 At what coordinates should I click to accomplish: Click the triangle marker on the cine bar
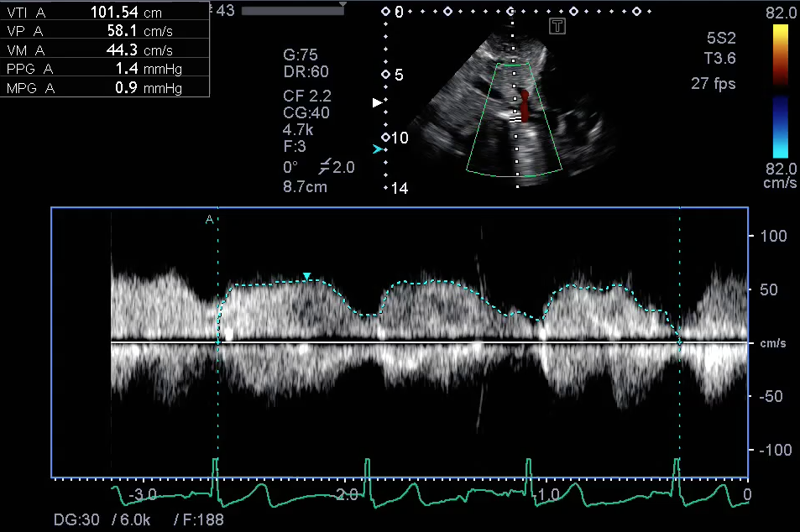[342, 4]
